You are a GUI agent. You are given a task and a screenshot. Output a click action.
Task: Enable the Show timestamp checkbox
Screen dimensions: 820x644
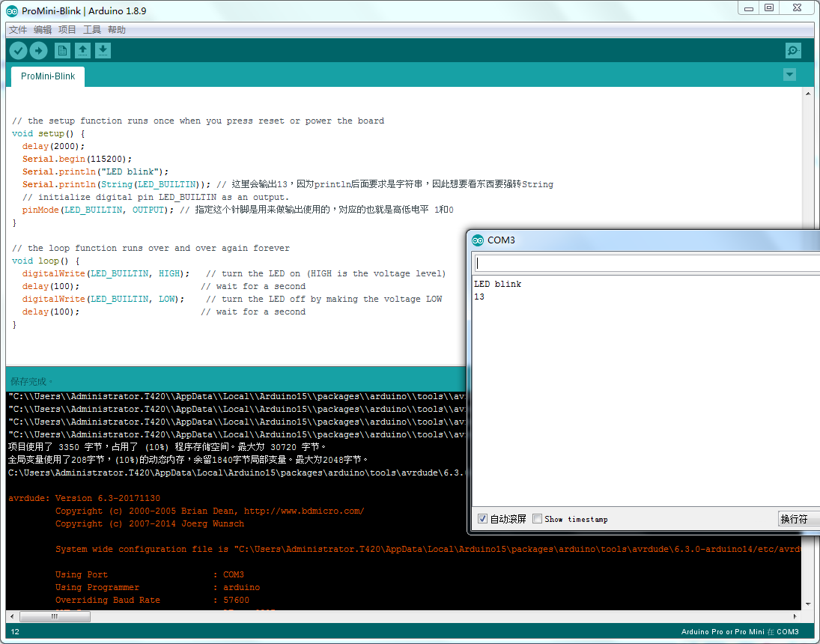537,519
